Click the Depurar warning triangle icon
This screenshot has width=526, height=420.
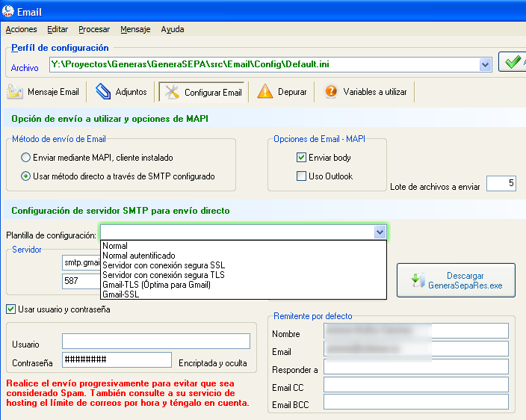[x=265, y=91]
